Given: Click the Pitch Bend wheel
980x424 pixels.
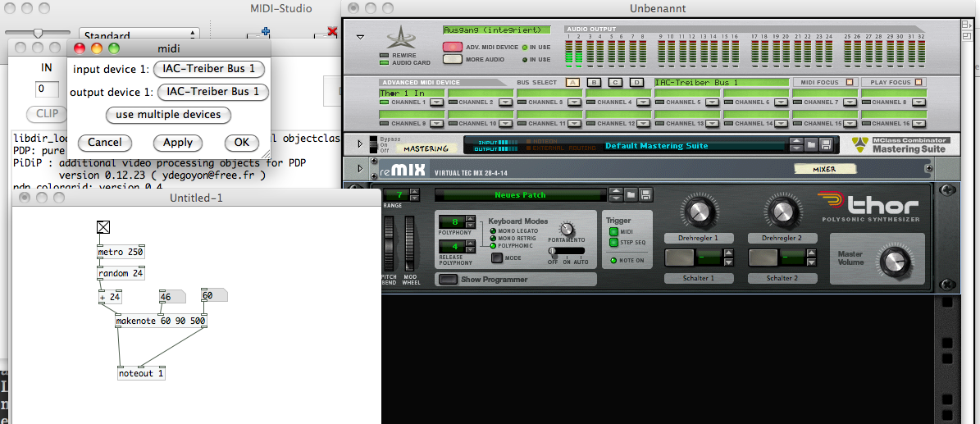Looking at the screenshot, I should pyautogui.click(x=390, y=244).
